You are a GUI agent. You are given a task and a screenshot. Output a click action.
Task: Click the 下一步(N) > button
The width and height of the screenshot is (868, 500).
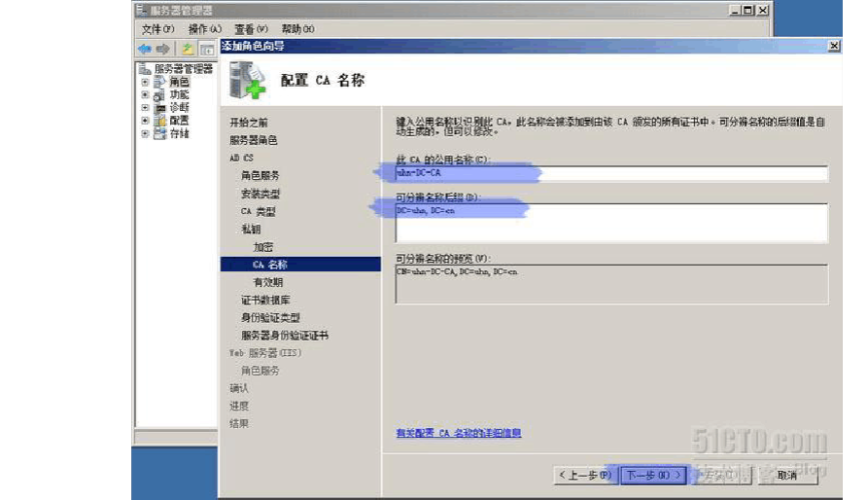pyautogui.click(x=652, y=475)
